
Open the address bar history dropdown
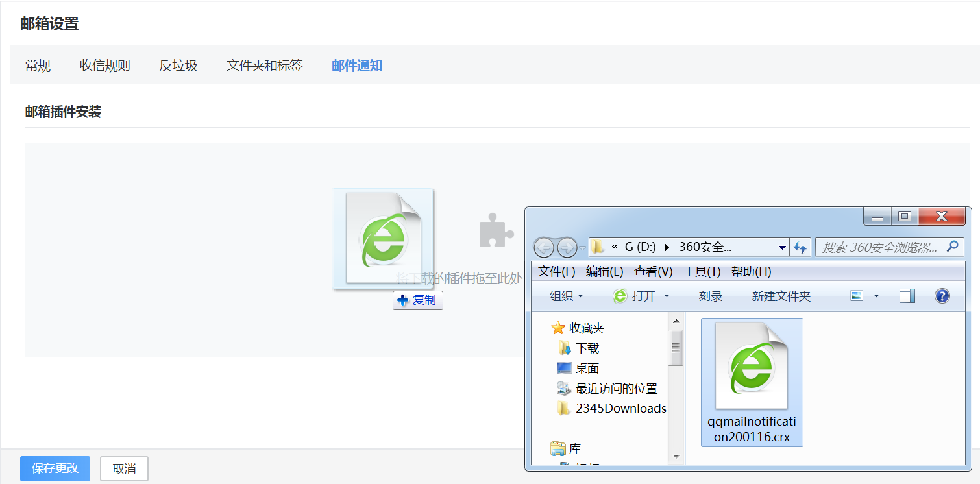click(782, 248)
